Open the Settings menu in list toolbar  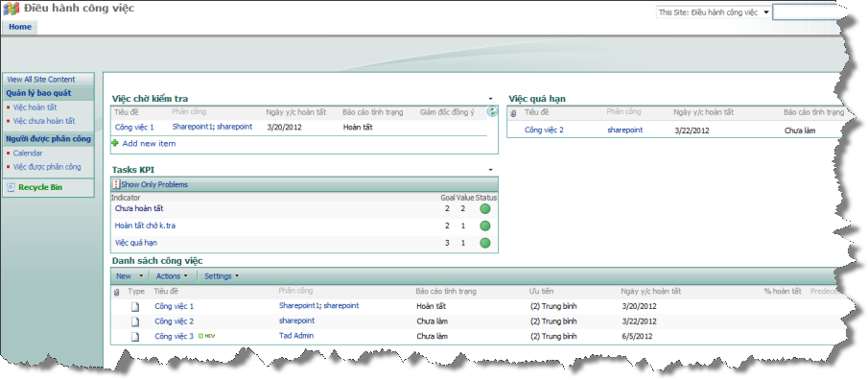pos(222,275)
